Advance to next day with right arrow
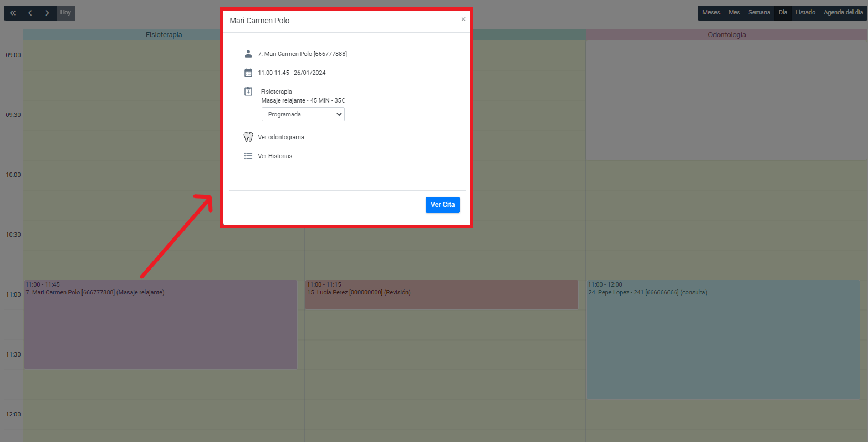868x442 pixels. pos(48,13)
